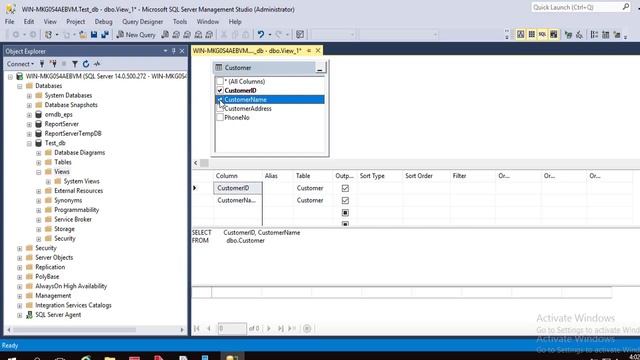Expand the Tables folder under Test_db
This screenshot has height=360, width=640.
click(38, 162)
